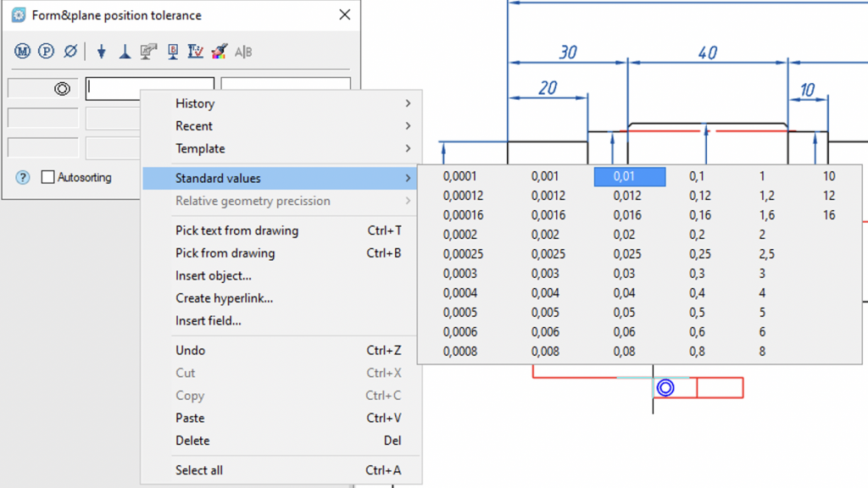Select the concentricity symbol cell

(x=44, y=88)
